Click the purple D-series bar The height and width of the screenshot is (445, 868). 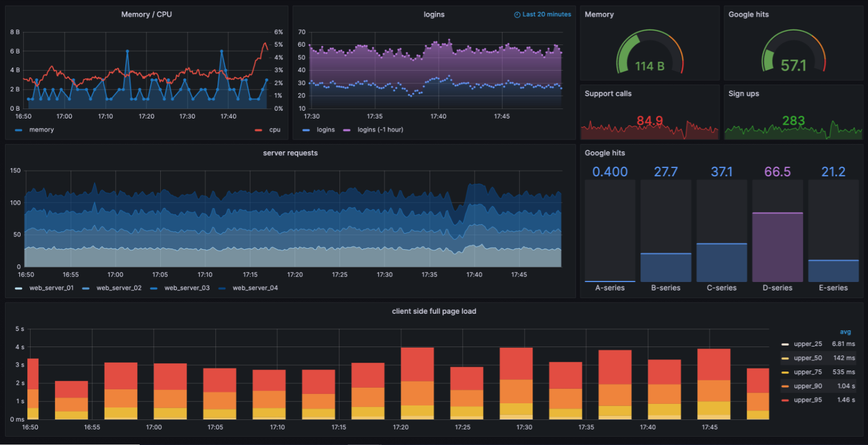[777, 248]
